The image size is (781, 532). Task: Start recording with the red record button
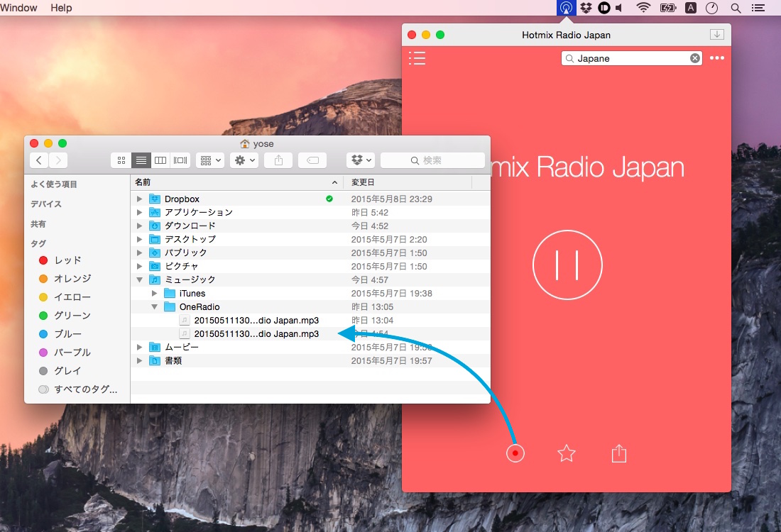pos(515,453)
